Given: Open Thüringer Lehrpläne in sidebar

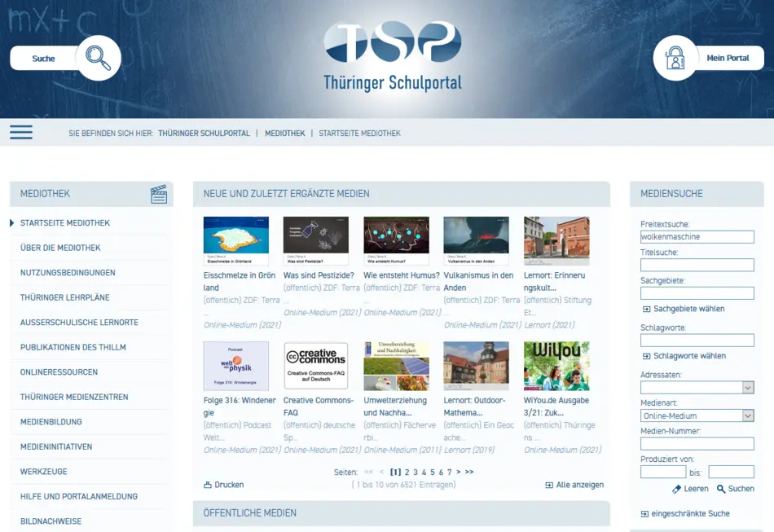Looking at the screenshot, I should (x=65, y=297).
